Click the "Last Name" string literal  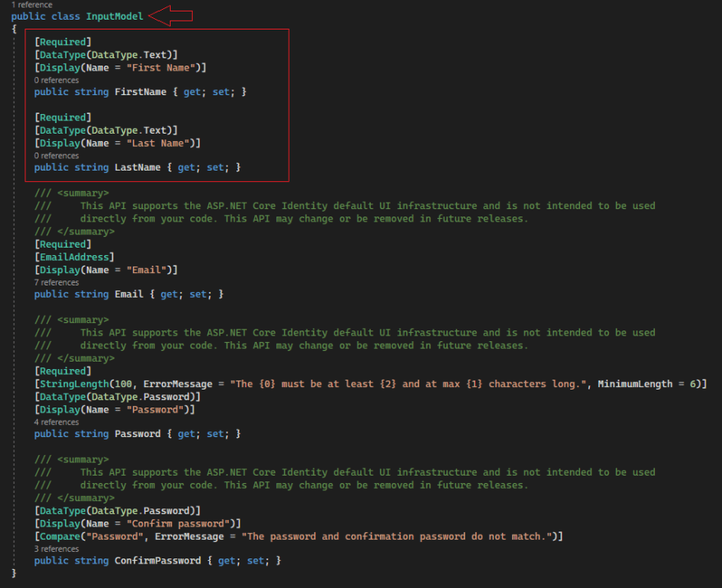click(x=158, y=143)
